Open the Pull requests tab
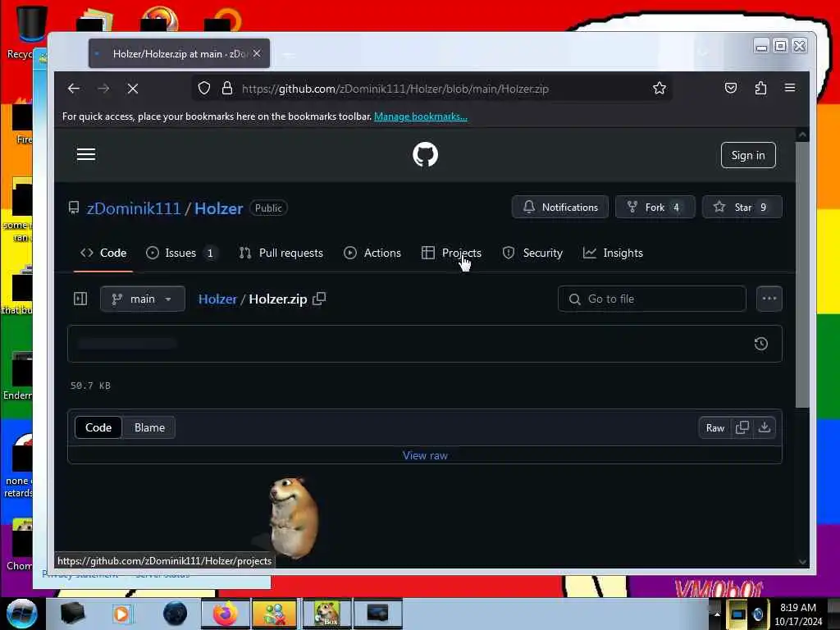Screen dimensions: 840x630 pos(281,253)
